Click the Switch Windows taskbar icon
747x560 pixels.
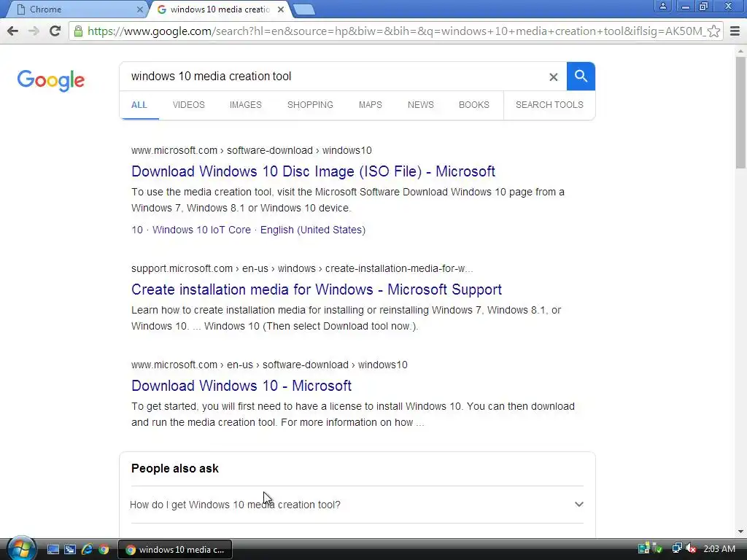click(x=70, y=550)
